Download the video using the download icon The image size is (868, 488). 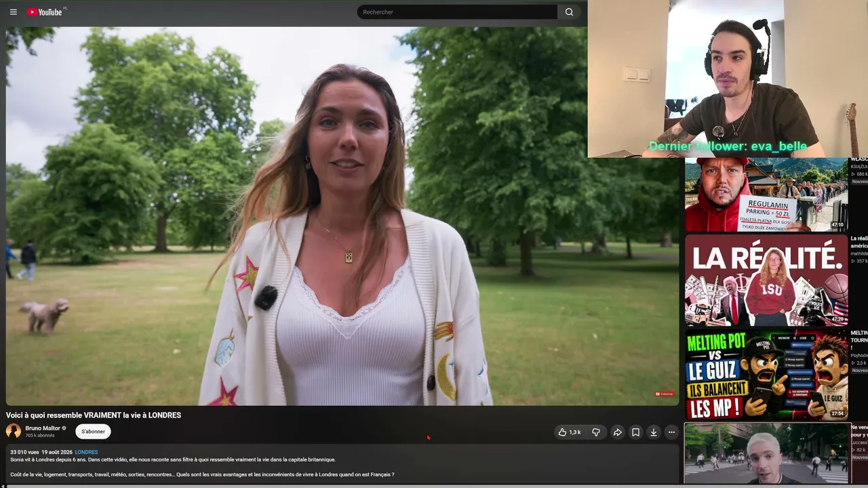coord(654,432)
